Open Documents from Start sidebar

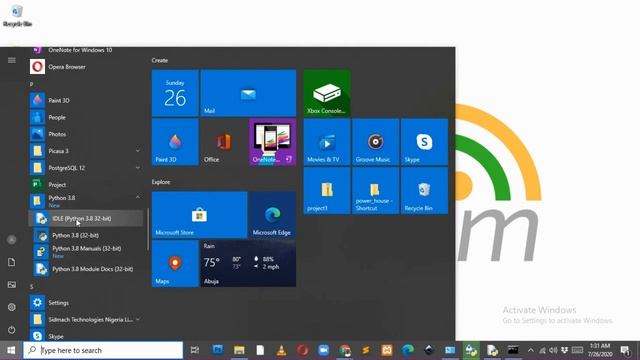coord(11,262)
